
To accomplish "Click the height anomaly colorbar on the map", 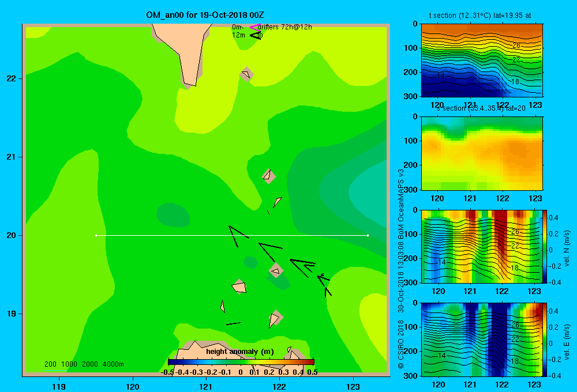I will 241,362.
